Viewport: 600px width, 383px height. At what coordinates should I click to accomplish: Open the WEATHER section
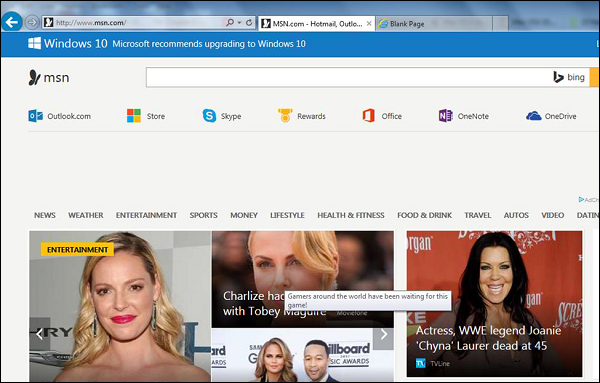point(86,215)
